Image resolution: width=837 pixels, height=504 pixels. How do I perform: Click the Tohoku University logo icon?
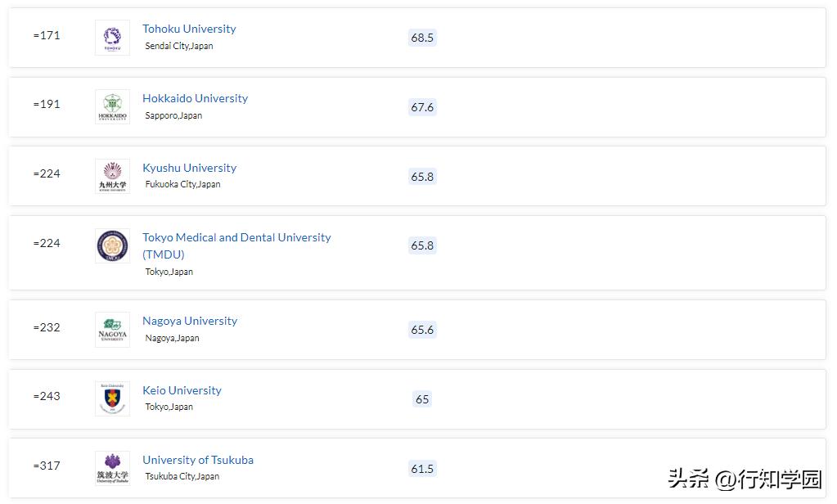pos(112,38)
